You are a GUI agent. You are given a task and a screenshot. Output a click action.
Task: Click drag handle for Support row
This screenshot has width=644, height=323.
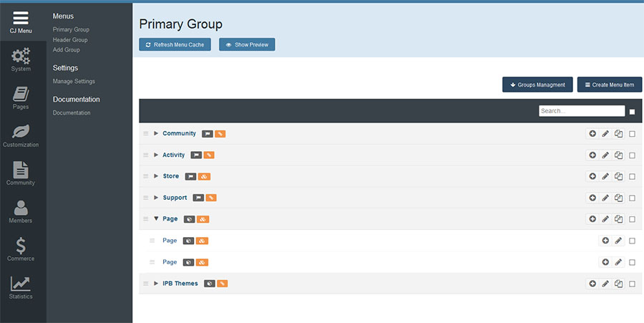point(146,198)
